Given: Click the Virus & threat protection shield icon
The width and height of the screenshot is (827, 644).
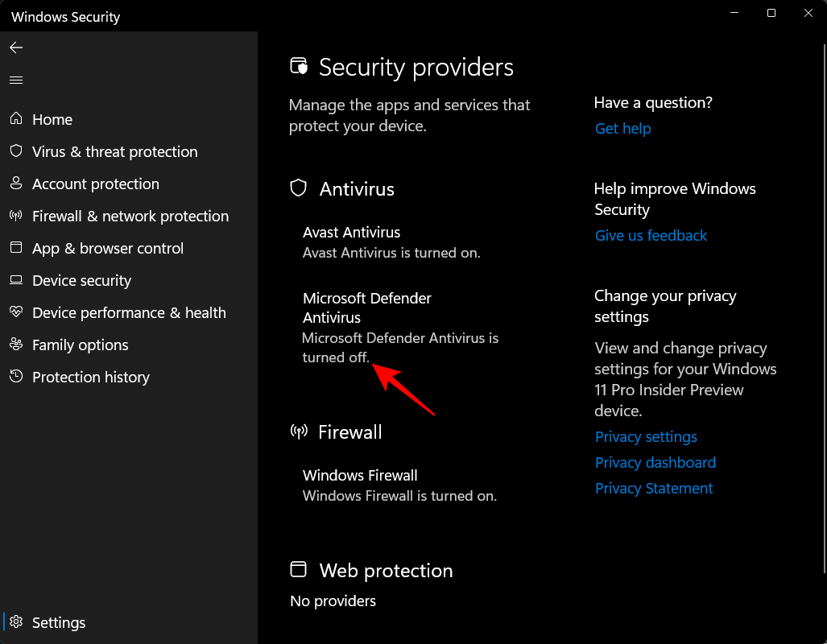Looking at the screenshot, I should pos(16,151).
